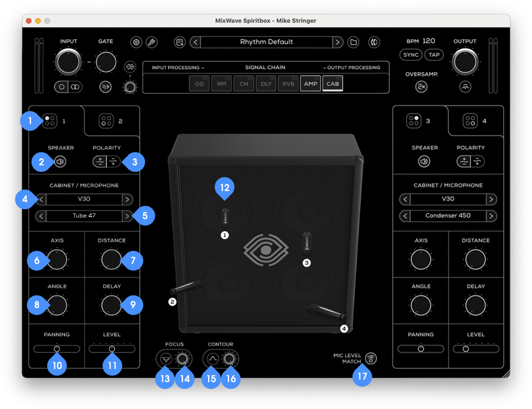
Task: Select next microphone after Condenser 450
Action: pyautogui.click(x=491, y=216)
